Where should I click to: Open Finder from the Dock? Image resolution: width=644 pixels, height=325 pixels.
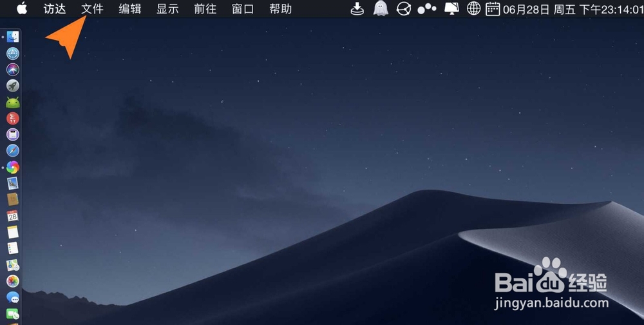tap(13, 37)
